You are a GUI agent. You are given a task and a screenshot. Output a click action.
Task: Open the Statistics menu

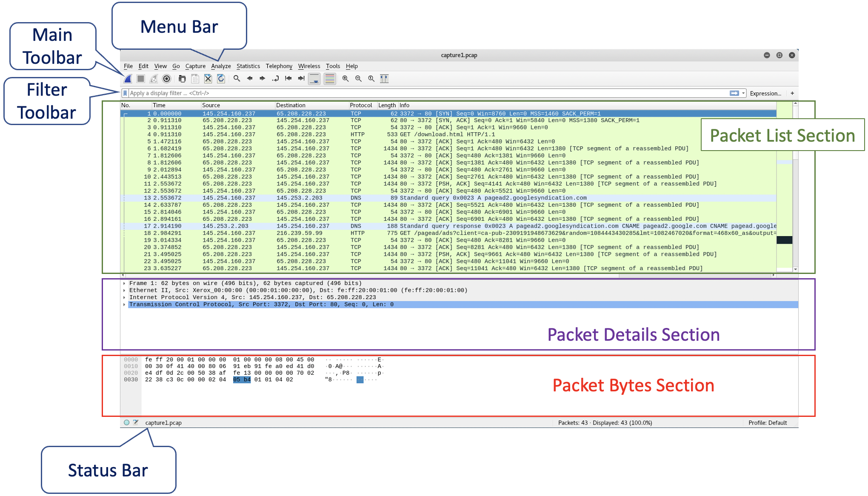click(248, 66)
